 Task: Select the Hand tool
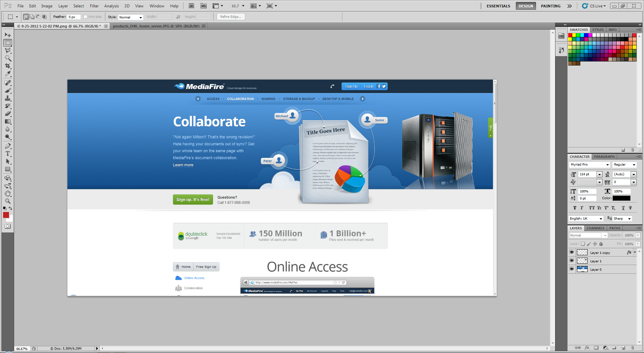(x=8, y=193)
